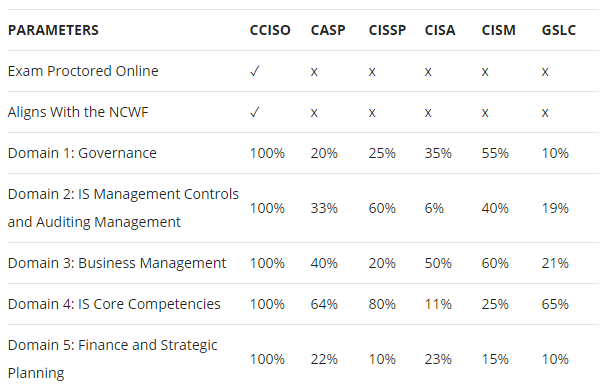This screenshot has width=606, height=391.
Task: Click the Domain 5: Finance and Strategic Planning label
Action: (112, 359)
